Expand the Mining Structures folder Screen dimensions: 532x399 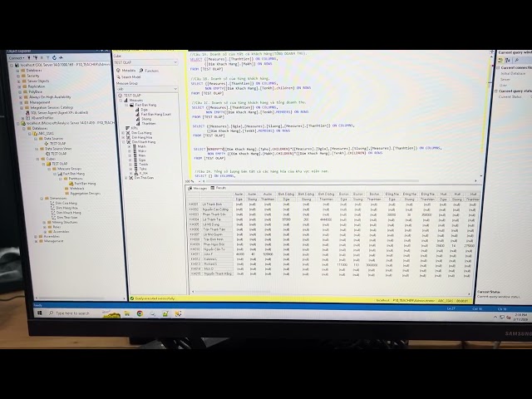click(x=44, y=223)
